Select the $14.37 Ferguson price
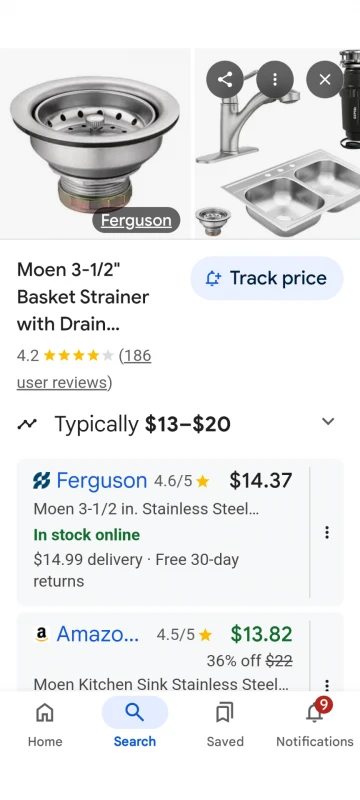The image size is (360, 800). point(261,480)
